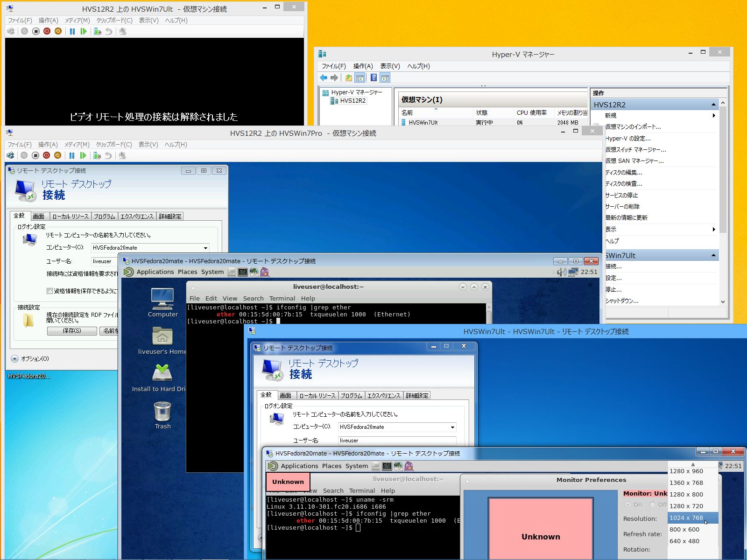Launch Pidgin icon in upper Fedora panel

pyautogui.click(x=265, y=272)
